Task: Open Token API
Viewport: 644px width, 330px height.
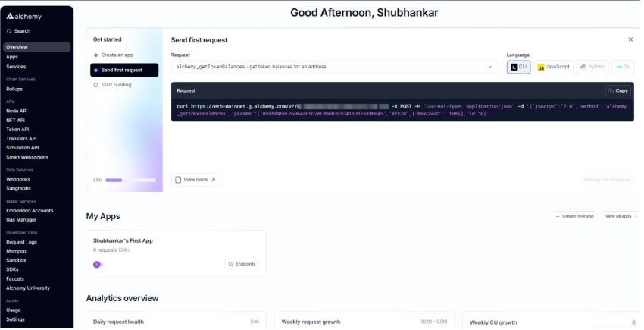Action: click(17, 129)
